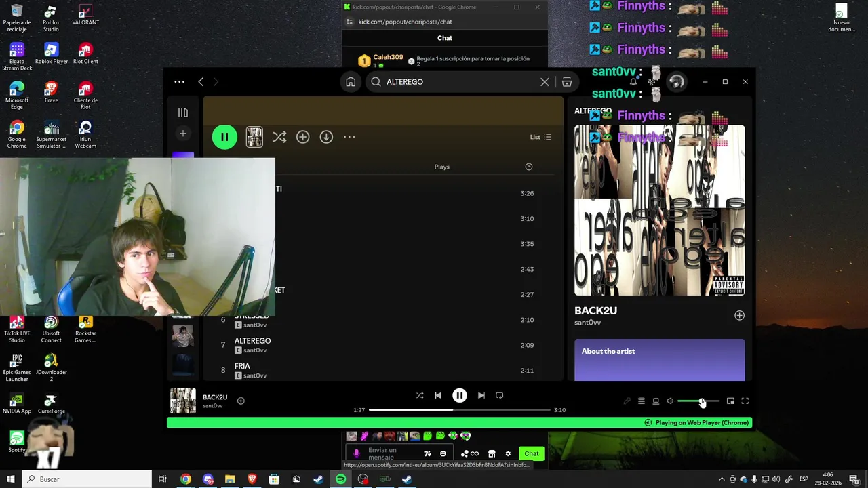Enable shuffle in the album action row
The image size is (868, 488).
tap(279, 137)
